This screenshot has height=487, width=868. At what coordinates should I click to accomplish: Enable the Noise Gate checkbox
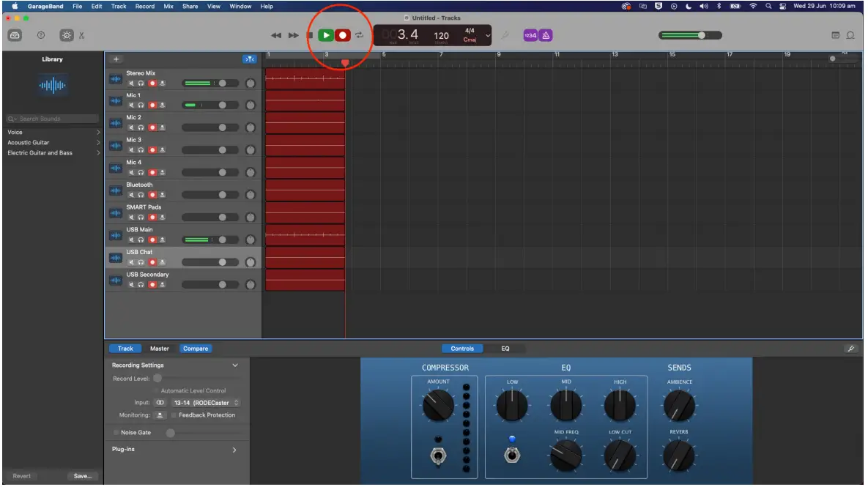coord(116,432)
